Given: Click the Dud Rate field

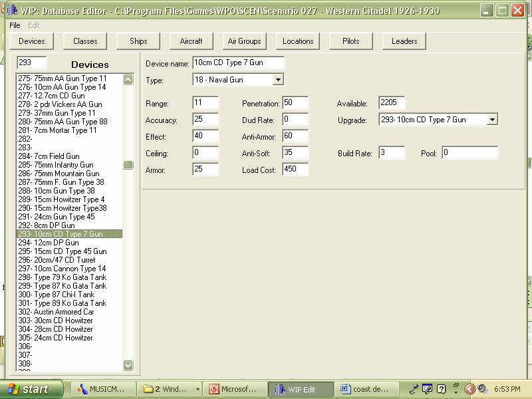Looking at the screenshot, I should [295, 119].
